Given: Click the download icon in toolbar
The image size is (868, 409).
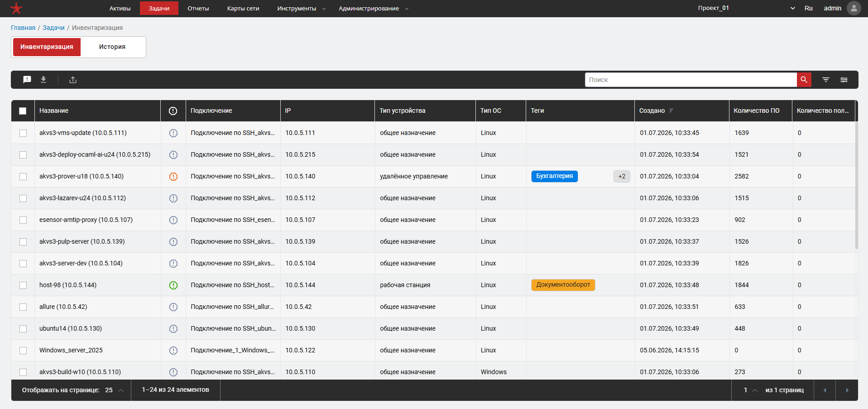Looking at the screenshot, I should tap(43, 80).
